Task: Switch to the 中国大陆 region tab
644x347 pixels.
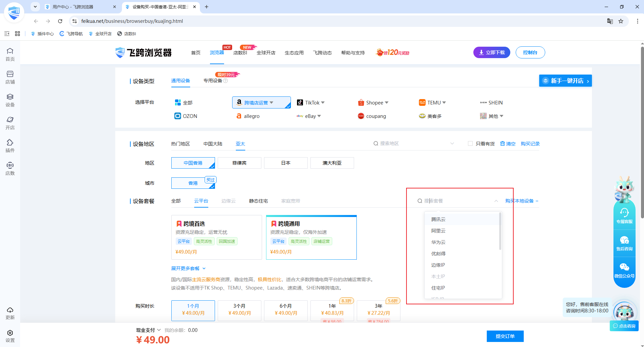Action: (213, 144)
